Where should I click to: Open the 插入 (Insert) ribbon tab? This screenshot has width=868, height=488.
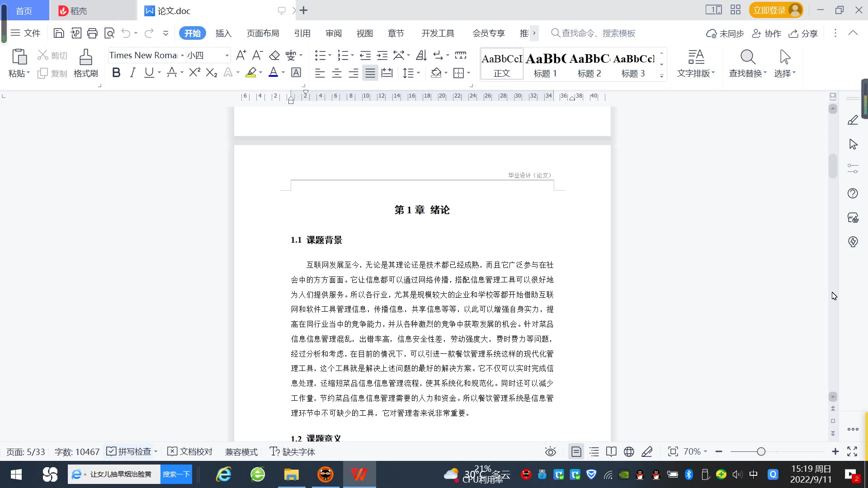[223, 33]
